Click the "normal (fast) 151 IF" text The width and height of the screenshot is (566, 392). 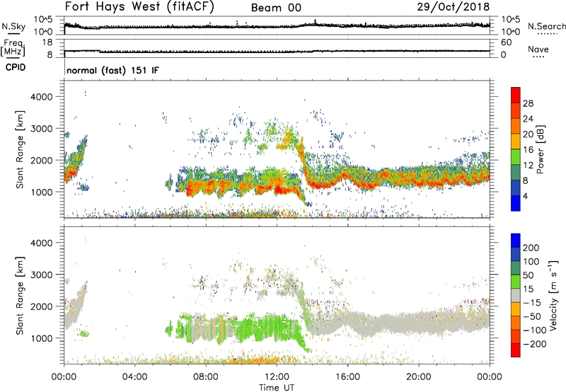tap(112, 70)
